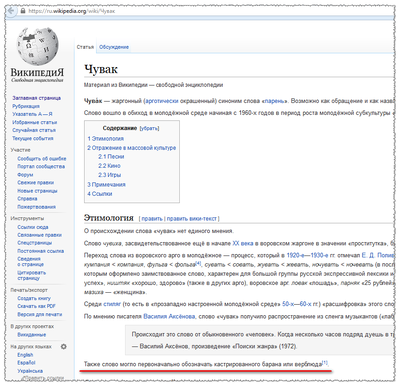Jump to 2.2 Кино in contents

point(109,166)
